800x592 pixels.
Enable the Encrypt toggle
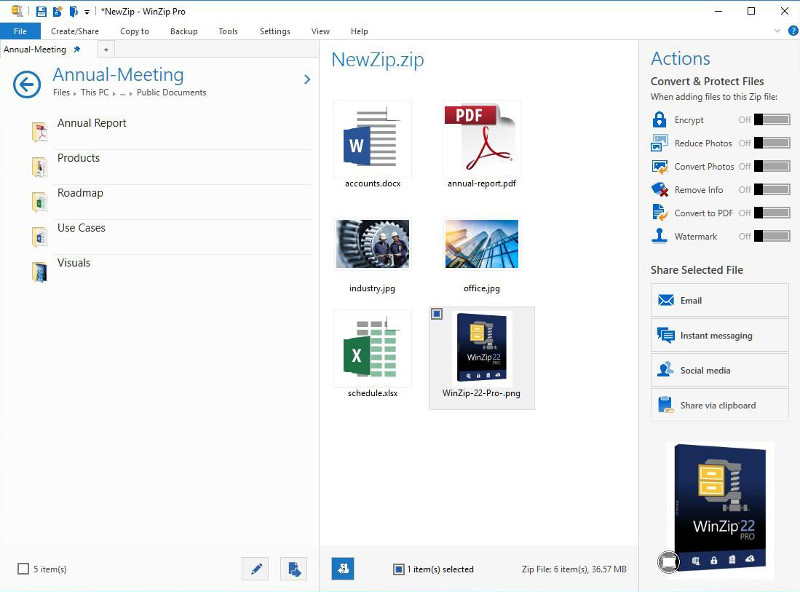(x=772, y=120)
